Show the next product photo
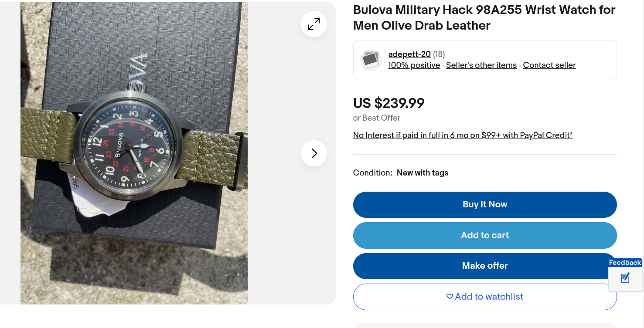 [314, 153]
